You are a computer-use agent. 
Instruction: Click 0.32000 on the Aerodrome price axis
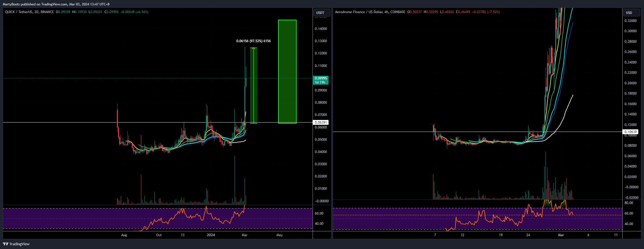(631, 21)
